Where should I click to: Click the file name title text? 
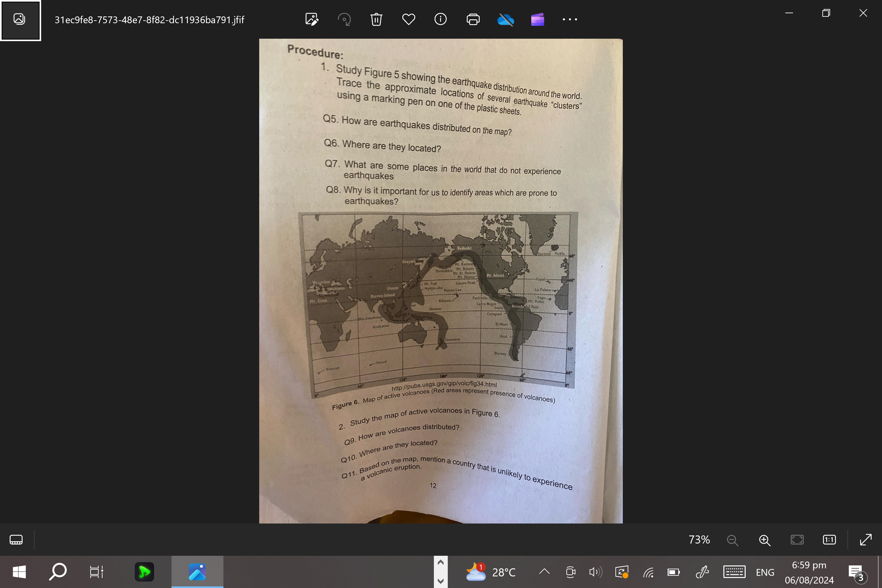(149, 20)
